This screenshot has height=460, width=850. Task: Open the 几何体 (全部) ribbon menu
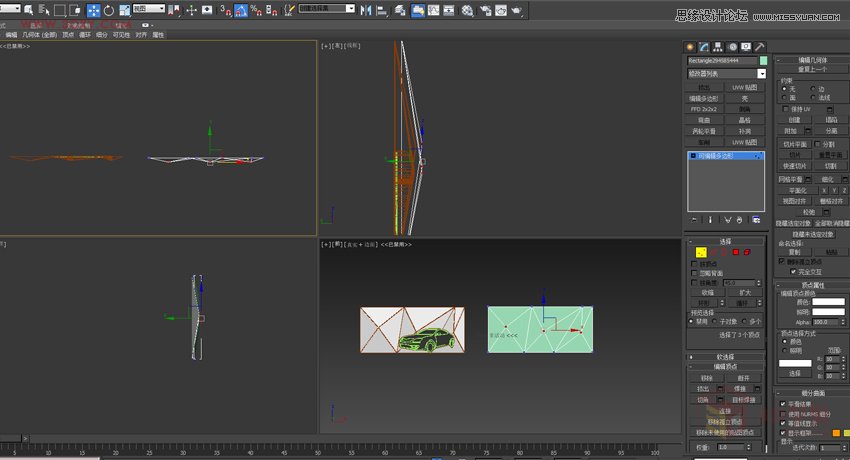(42, 34)
